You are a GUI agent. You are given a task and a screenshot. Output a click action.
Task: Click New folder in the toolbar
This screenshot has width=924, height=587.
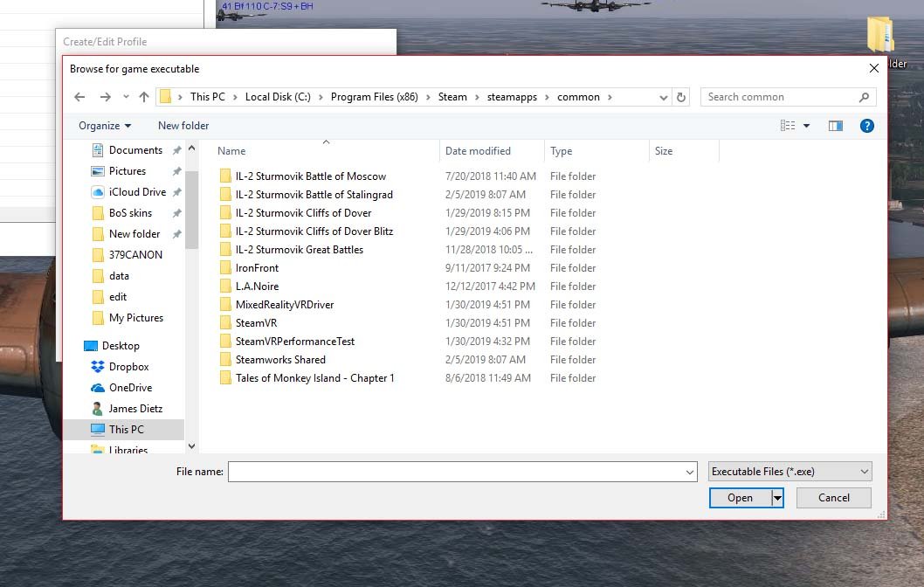coord(183,126)
